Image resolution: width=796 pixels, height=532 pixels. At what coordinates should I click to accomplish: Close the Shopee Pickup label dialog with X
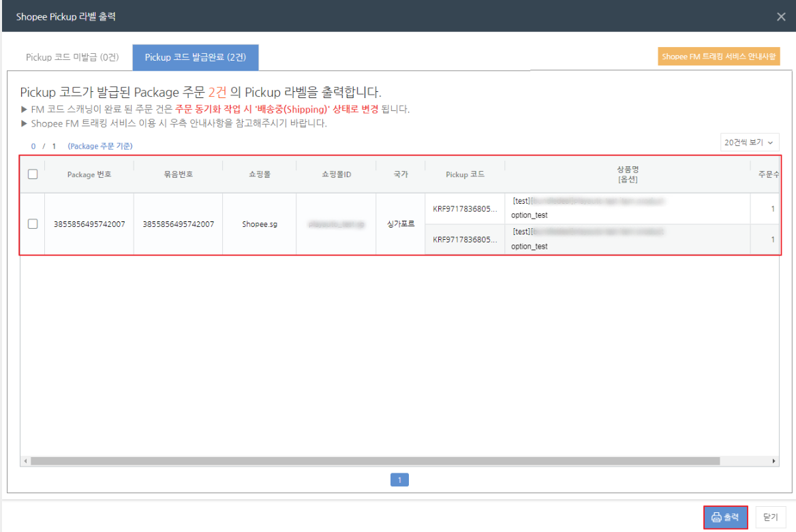click(781, 16)
